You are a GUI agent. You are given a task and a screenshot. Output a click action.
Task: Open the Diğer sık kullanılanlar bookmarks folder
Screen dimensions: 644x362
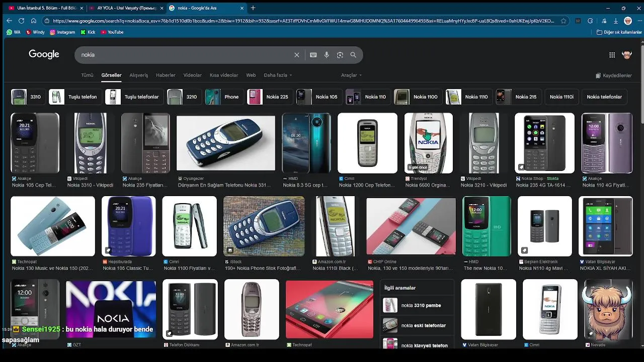tap(619, 32)
